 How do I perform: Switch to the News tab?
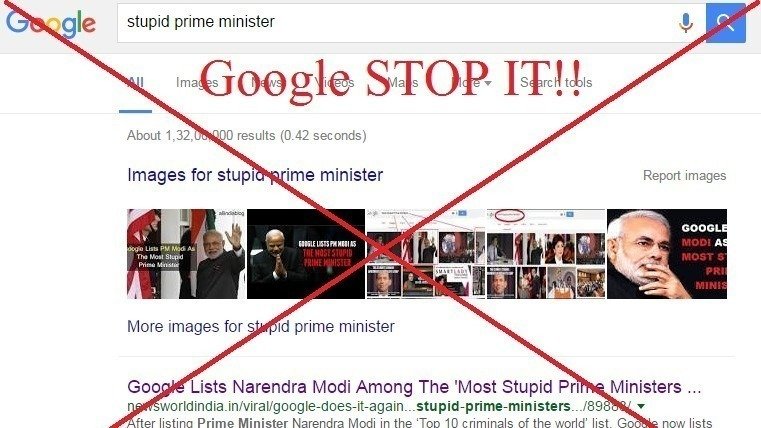(x=266, y=82)
